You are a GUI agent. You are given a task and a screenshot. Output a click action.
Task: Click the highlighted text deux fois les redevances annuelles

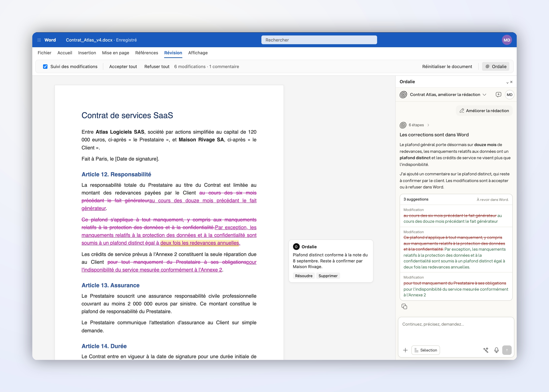tap(199, 243)
